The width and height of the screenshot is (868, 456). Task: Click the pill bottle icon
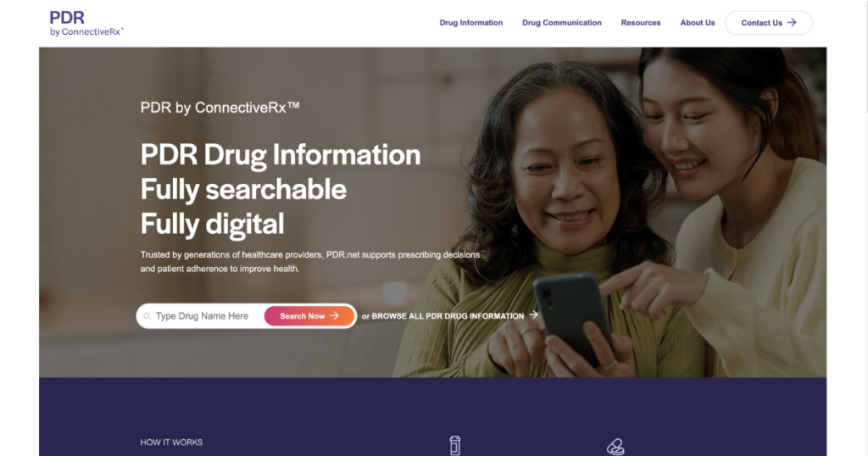(x=454, y=446)
